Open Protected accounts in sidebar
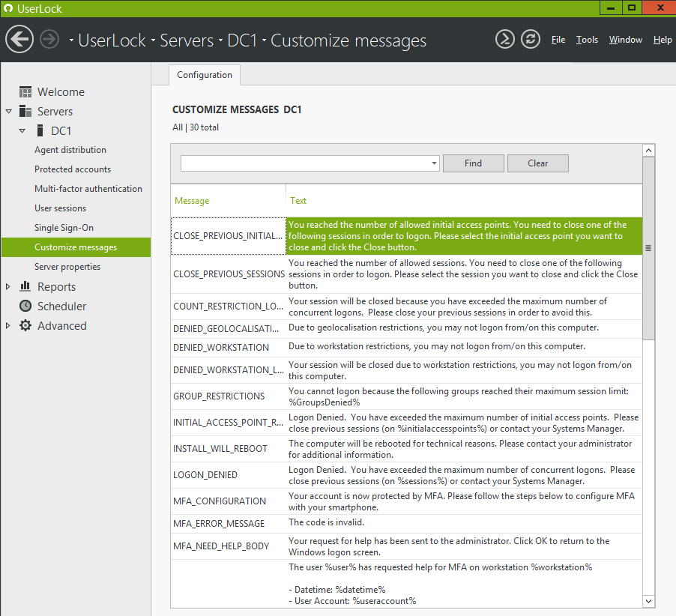 (73, 169)
